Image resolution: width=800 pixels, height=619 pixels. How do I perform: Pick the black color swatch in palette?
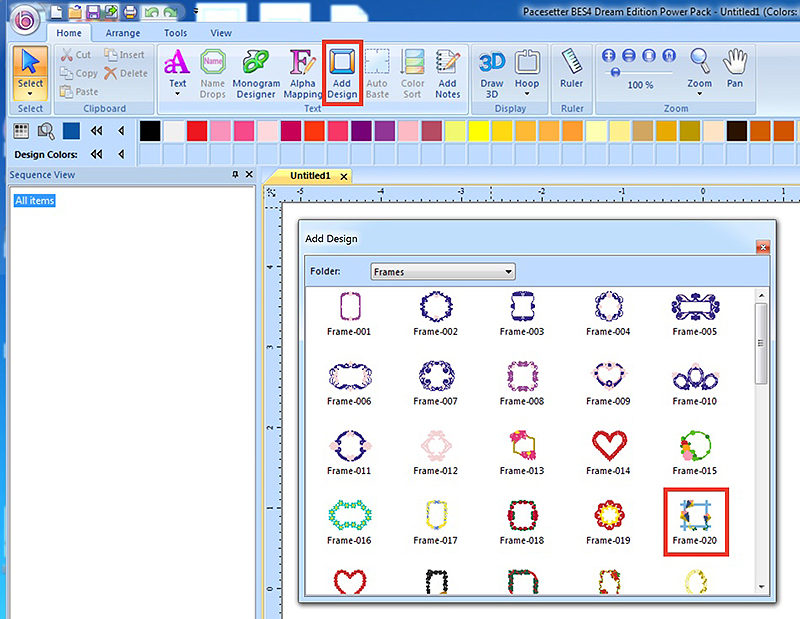tap(149, 131)
